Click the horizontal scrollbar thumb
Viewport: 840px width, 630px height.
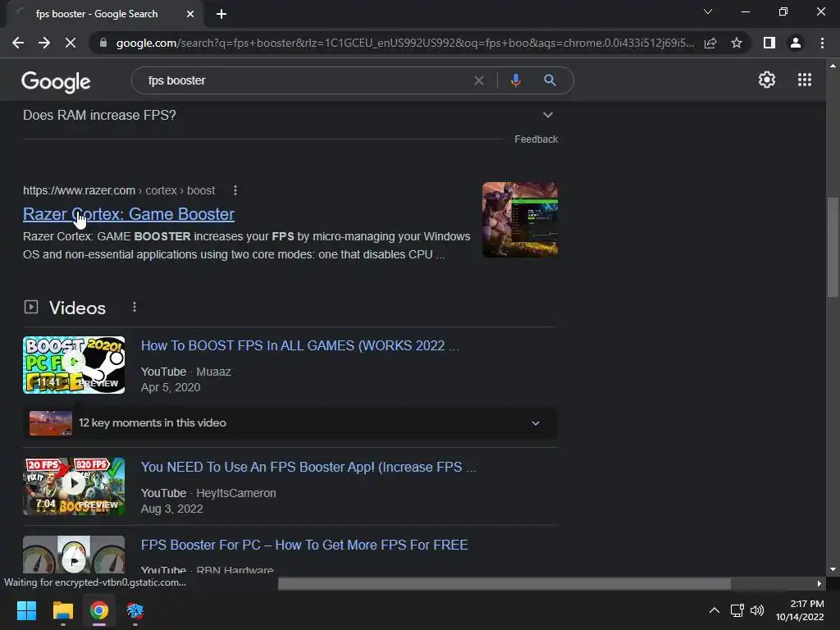[x=504, y=583]
